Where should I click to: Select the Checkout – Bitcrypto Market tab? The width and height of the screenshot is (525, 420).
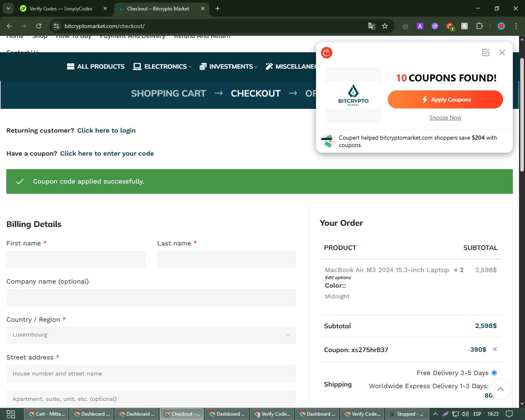tap(158, 8)
